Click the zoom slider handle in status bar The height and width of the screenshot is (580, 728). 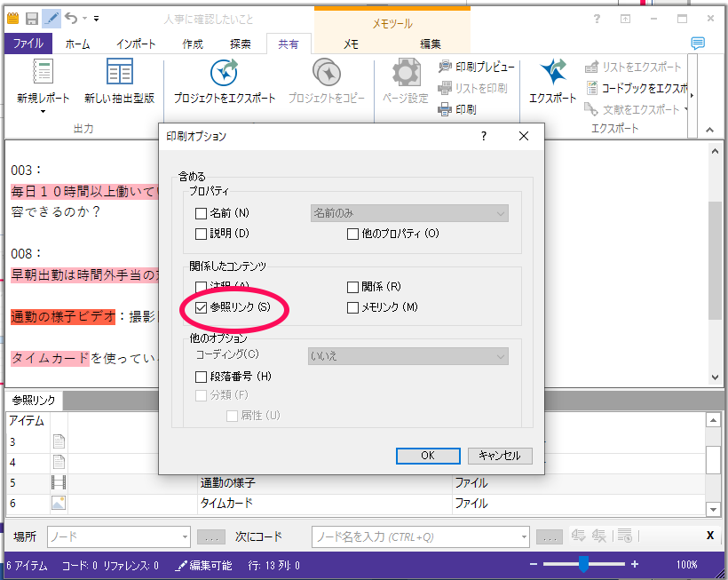coord(583,564)
